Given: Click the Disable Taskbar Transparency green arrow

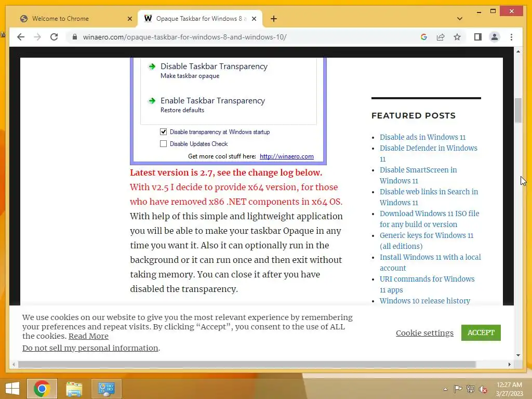Looking at the screenshot, I should [x=152, y=66].
